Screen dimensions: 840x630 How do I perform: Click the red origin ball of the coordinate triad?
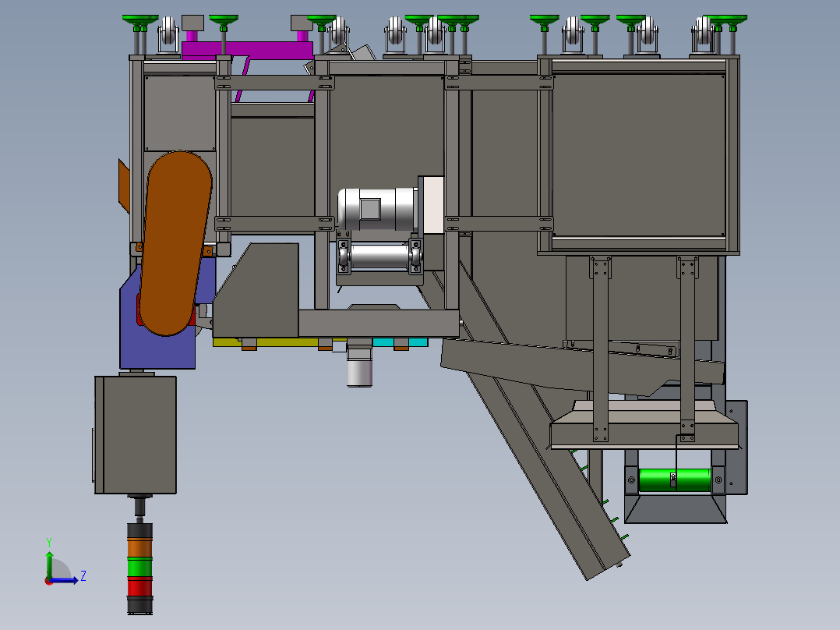click(x=49, y=581)
